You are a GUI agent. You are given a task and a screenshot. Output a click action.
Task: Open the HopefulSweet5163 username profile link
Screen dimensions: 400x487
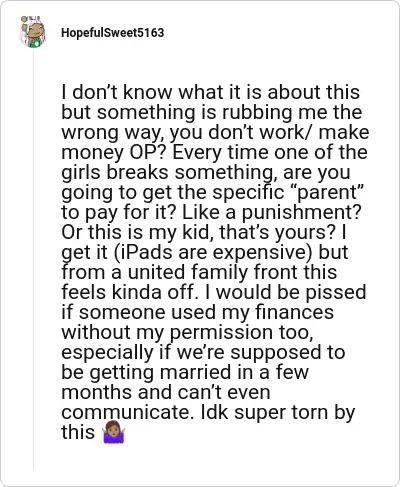pos(113,33)
